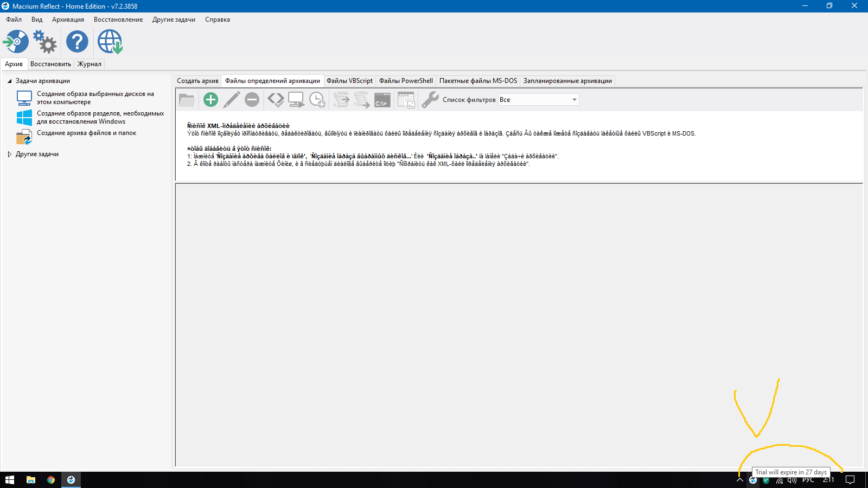The width and height of the screenshot is (868, 488).
Task: Click the clock schedule icon with plus
Action: [x=317, y=100]
